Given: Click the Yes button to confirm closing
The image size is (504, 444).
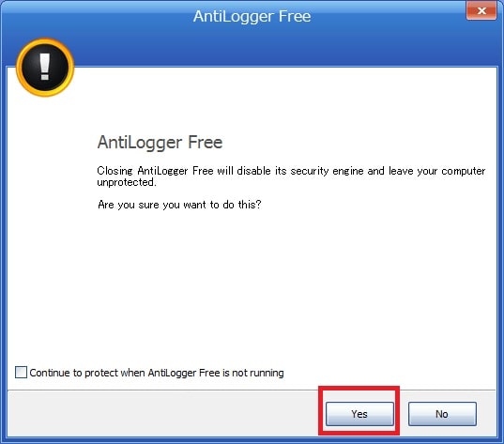Looking at the screenshot, I should tap(359, 414).
